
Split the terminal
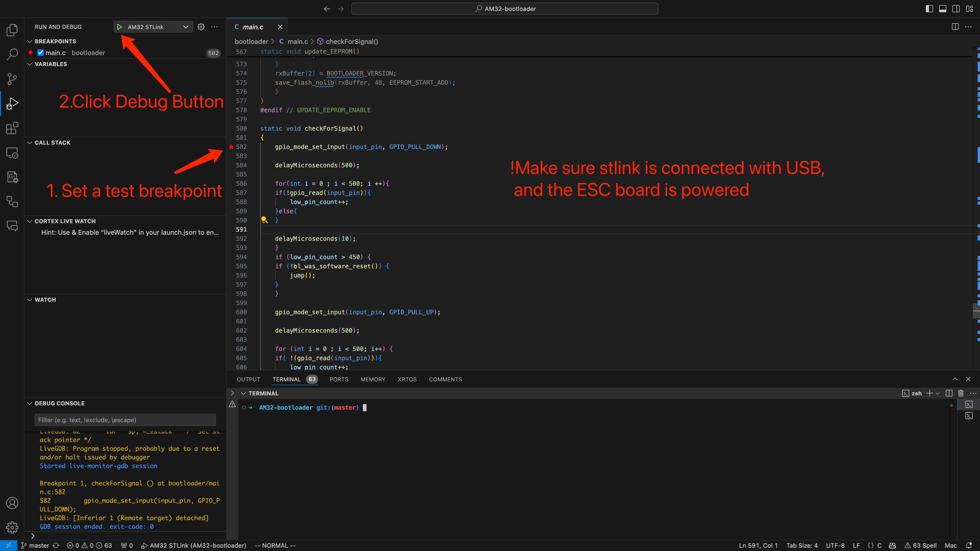[x=949, y=393]
